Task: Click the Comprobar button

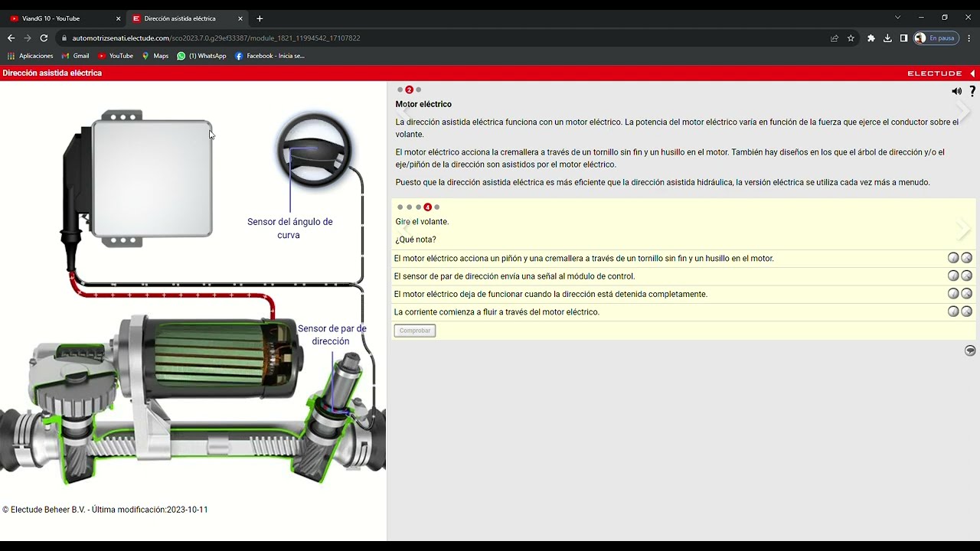Action: pyautogui.click(x=415, y=331)
